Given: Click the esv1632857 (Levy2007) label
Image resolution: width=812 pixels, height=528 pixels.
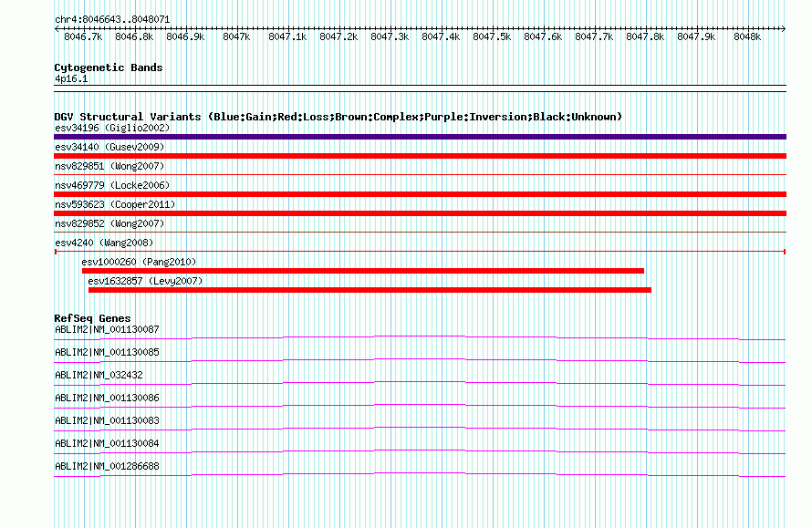Looking at the screenshot, I should click(x=145, y=281).
